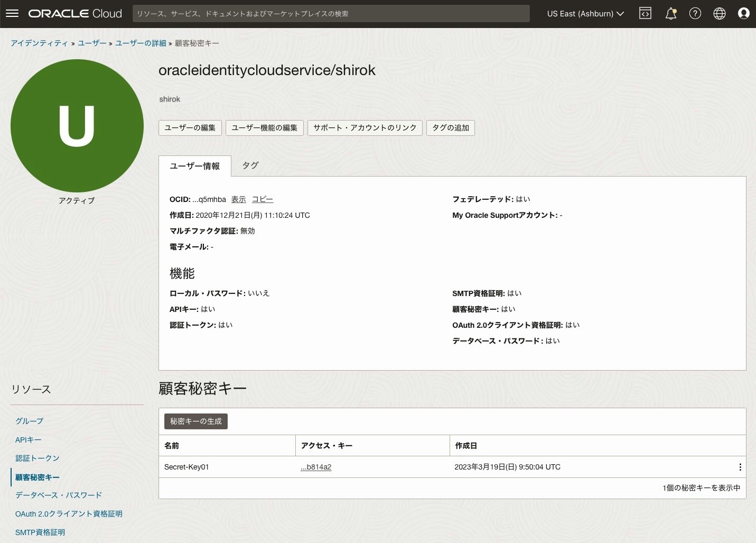Open the help icon

coord(695,13)
